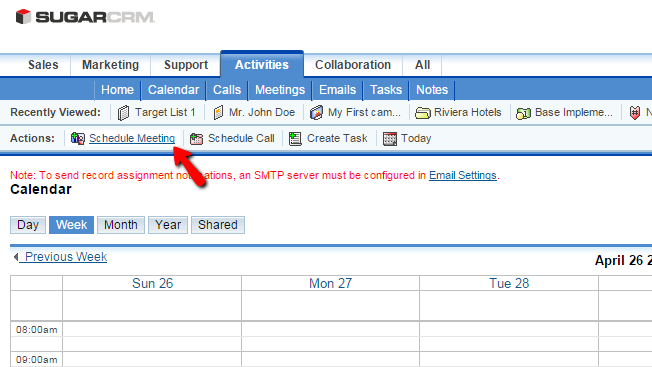
Task: Open Notes in the submenu
Action: [x=432, y=90]
